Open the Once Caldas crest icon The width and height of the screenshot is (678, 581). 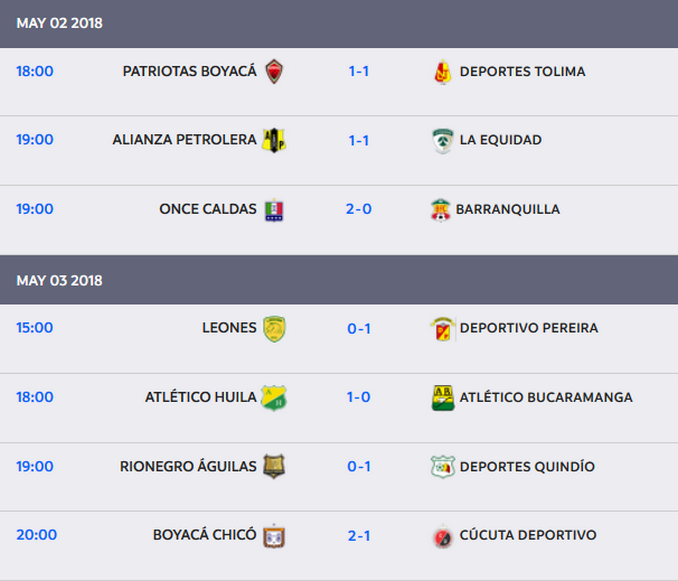click(x=274, y=210)
